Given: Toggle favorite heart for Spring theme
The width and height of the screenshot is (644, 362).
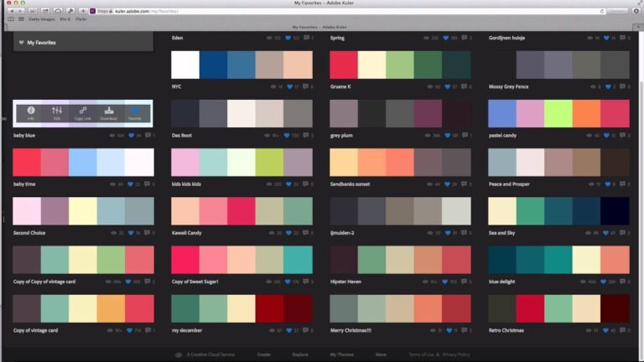Looking at the screenshot, I should click(x=446, y=38).
